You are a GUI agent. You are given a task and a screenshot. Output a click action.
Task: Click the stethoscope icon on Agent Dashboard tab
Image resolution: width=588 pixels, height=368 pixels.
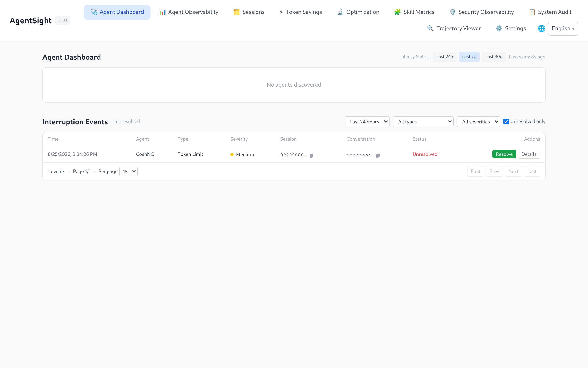pos(94,12)
